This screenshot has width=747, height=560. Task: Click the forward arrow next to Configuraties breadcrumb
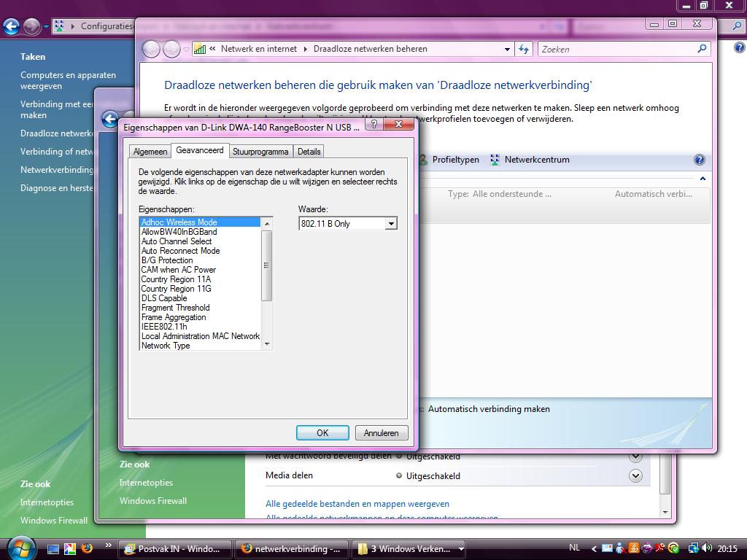32,27
